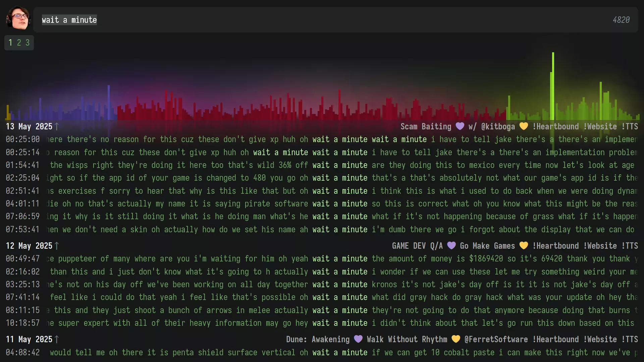Click the yellow heart in the Dune: Awakening title
Image resolution: width=644 pixels, height=362 pixels.
456,339
